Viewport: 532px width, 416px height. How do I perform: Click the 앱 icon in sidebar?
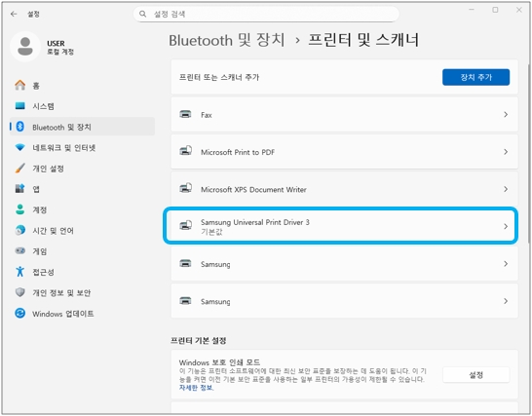pos(20,189)
